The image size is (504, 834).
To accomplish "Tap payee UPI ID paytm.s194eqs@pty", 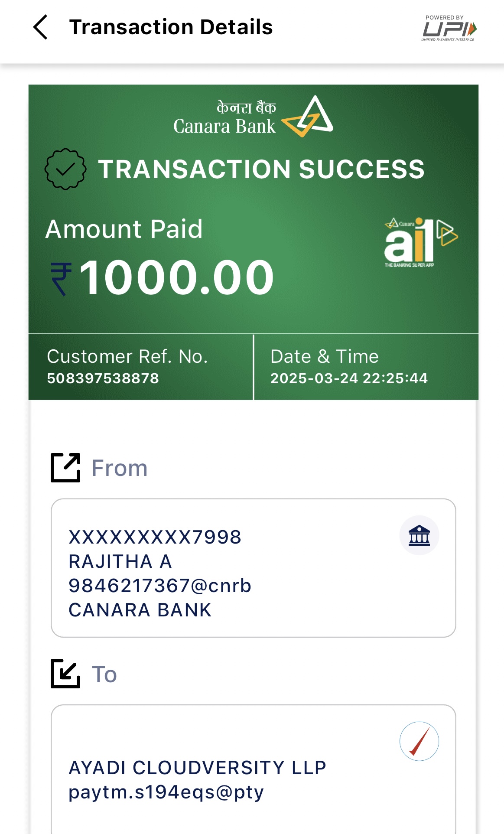I will [166, 792].
